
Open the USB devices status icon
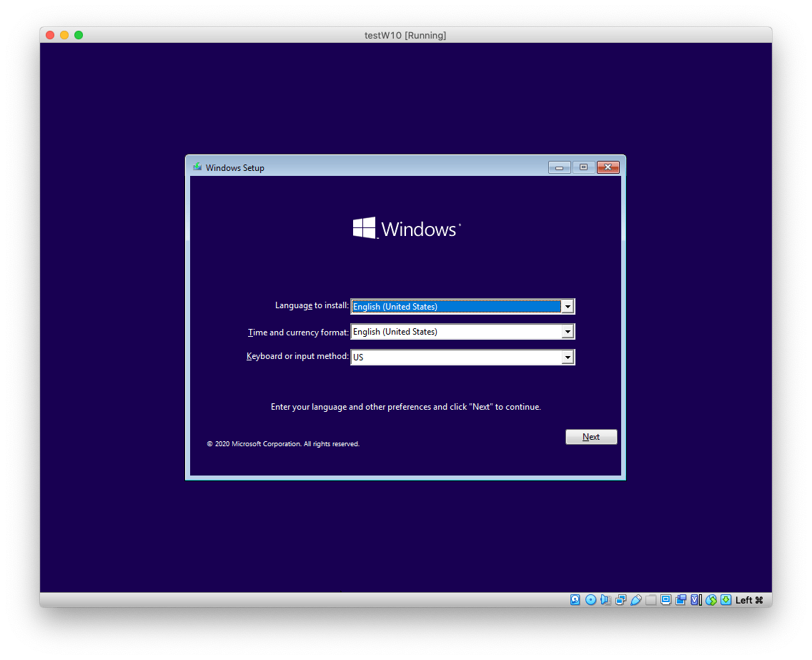tap(636, 600)
